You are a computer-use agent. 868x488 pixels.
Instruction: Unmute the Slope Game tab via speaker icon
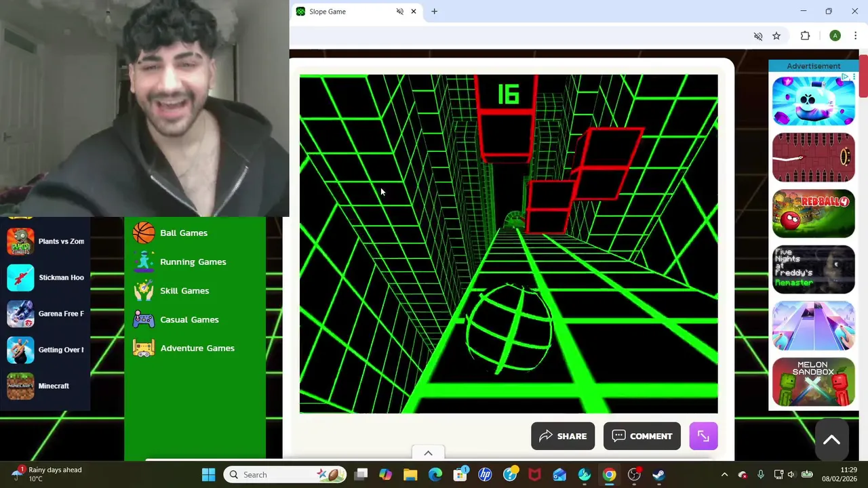pos(399,12)
